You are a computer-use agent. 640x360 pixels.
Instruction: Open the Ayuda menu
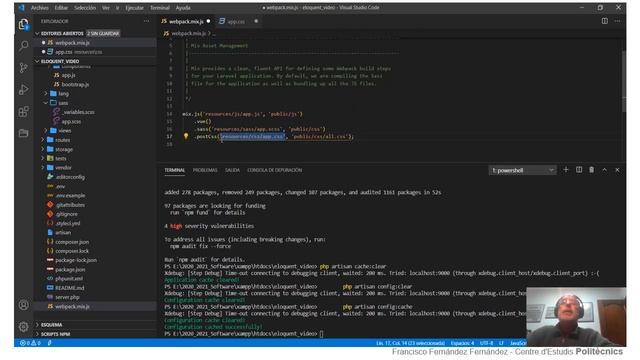tap(183, 8)
